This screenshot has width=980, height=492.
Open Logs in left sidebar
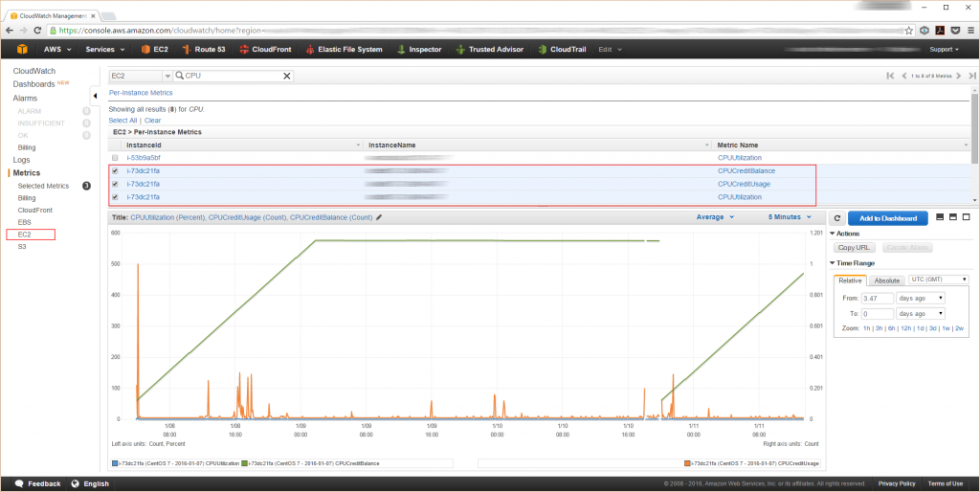point(21,160)
